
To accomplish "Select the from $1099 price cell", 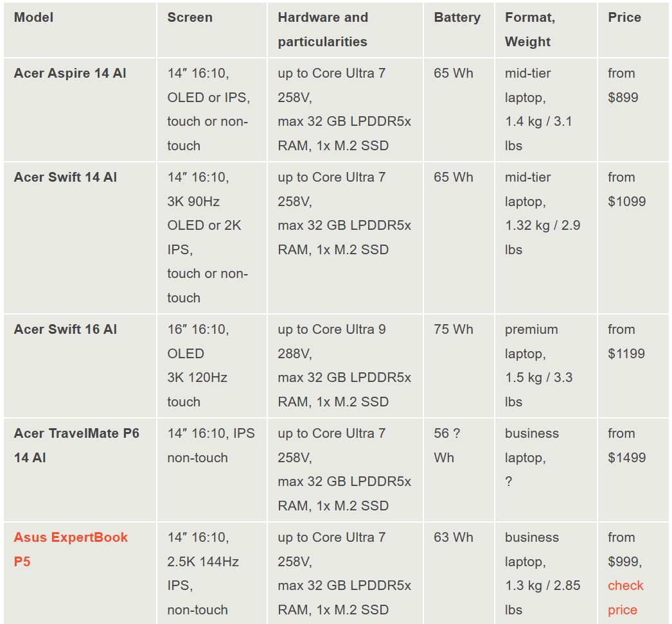I will point(626,189).
